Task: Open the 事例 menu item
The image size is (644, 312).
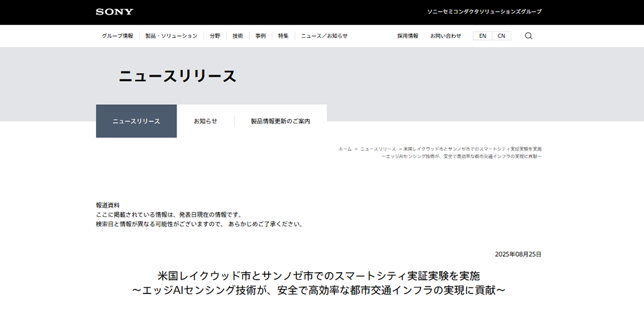Action: (x=260, y=36)
